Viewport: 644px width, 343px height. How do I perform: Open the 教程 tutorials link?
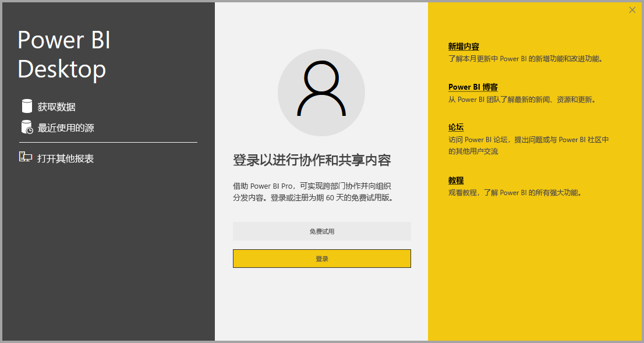pos(456,181)
